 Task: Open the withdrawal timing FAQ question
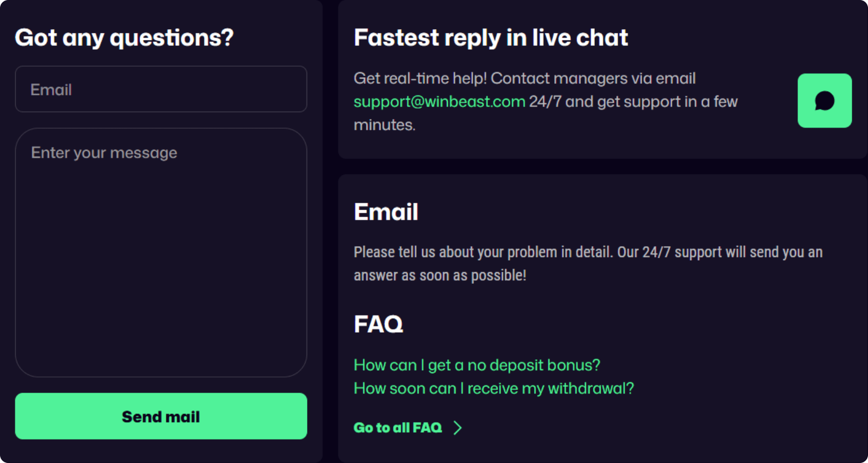(x=493, y=388)
